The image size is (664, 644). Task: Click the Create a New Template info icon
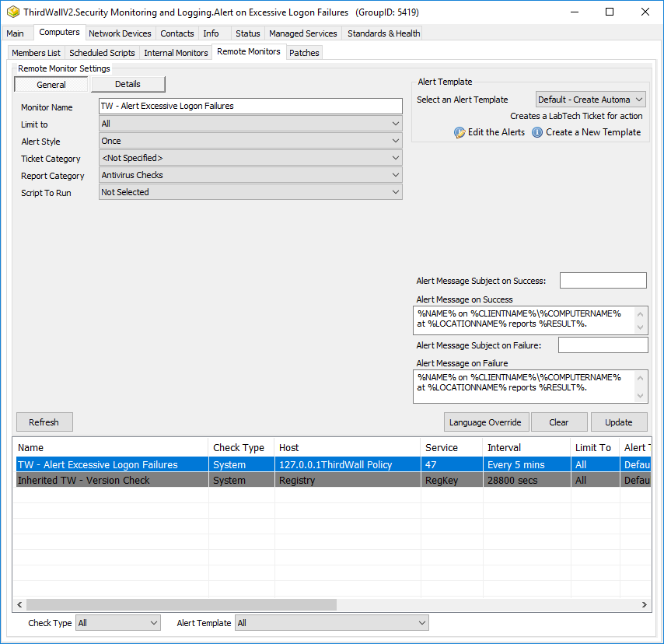click(x=537, y=132)
